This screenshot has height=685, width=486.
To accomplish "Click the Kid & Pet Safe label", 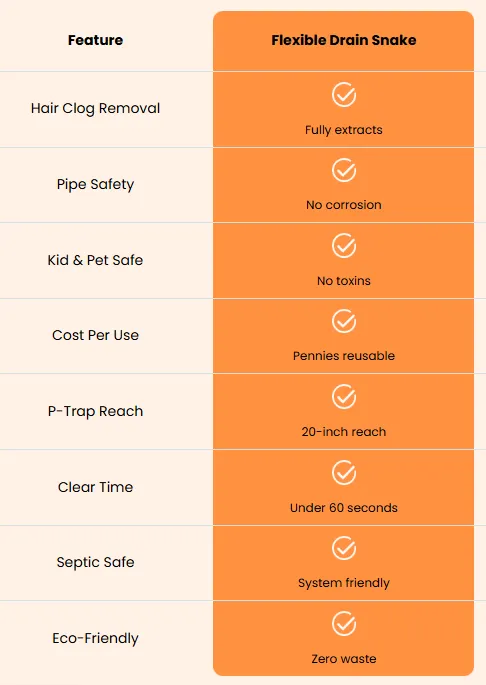I will click(95, 260).
